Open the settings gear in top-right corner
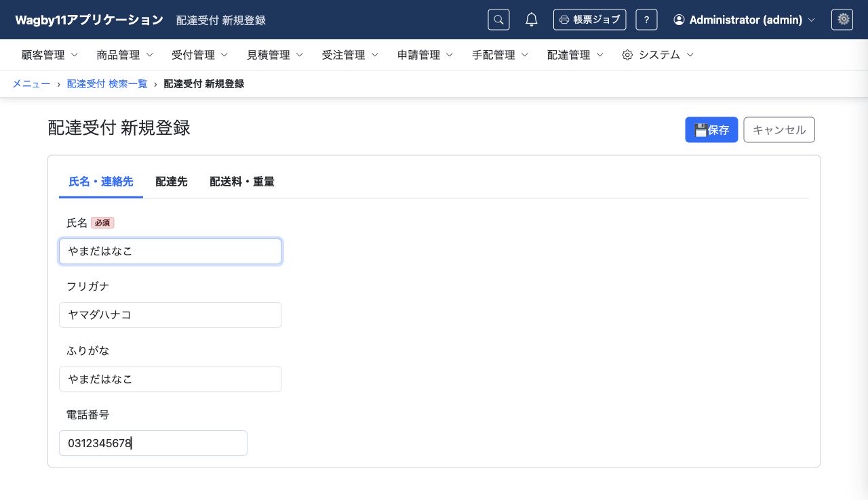868x500 pixels. 842,20
